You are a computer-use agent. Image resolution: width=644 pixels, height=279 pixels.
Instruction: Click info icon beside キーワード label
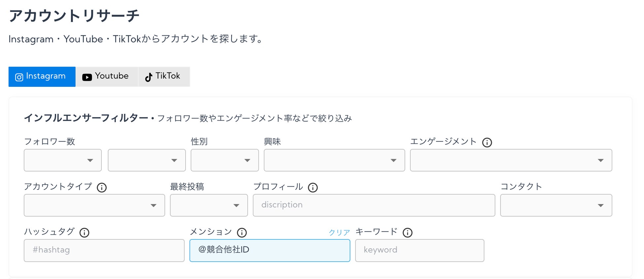[x=408, y=232]
